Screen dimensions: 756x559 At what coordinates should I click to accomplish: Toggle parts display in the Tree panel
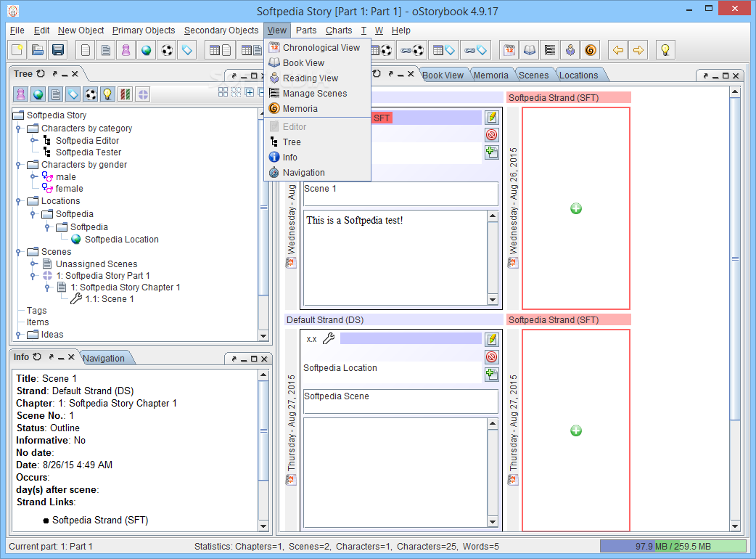pos(143,94)
